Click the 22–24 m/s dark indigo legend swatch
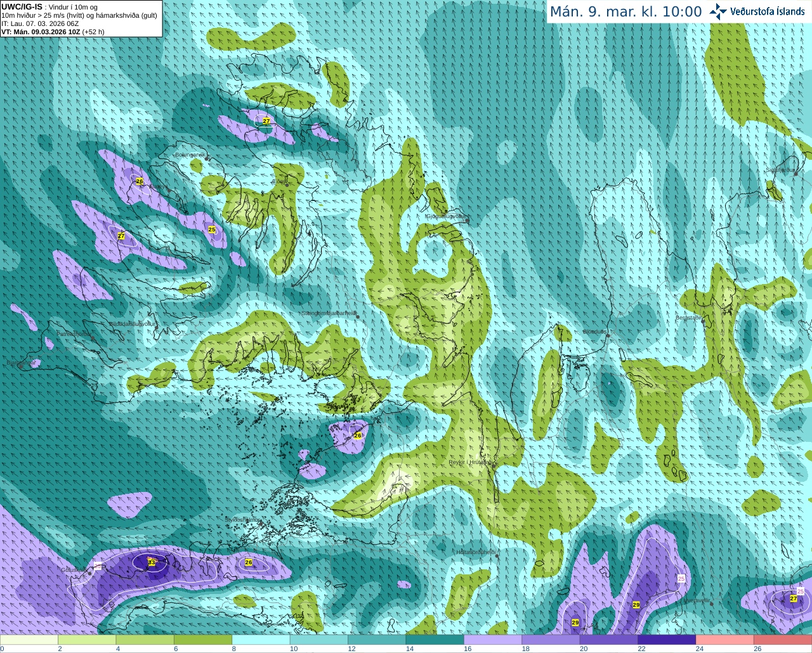 667,640
